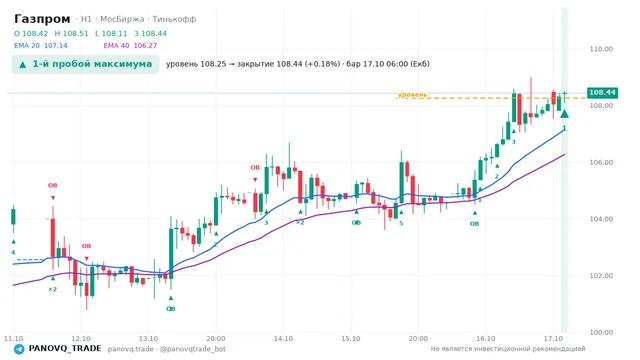Click the topmost red OB down-arrow marker
Viewport: 640px width, 360px height.
coord(53,191)
